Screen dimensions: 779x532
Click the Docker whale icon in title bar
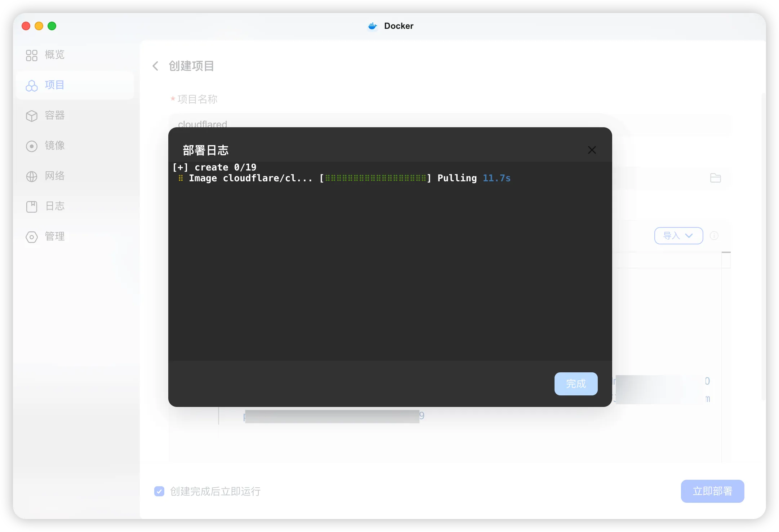pos(373,26)
